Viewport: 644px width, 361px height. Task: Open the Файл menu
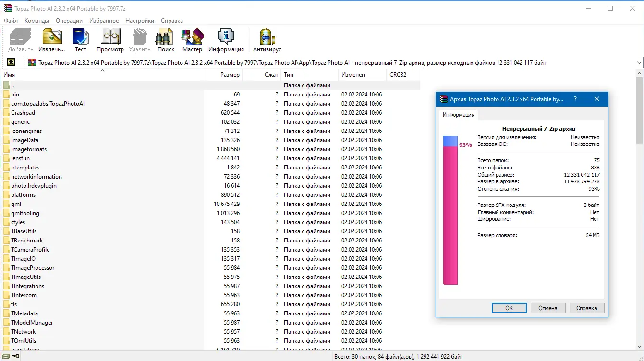[11, 21]
